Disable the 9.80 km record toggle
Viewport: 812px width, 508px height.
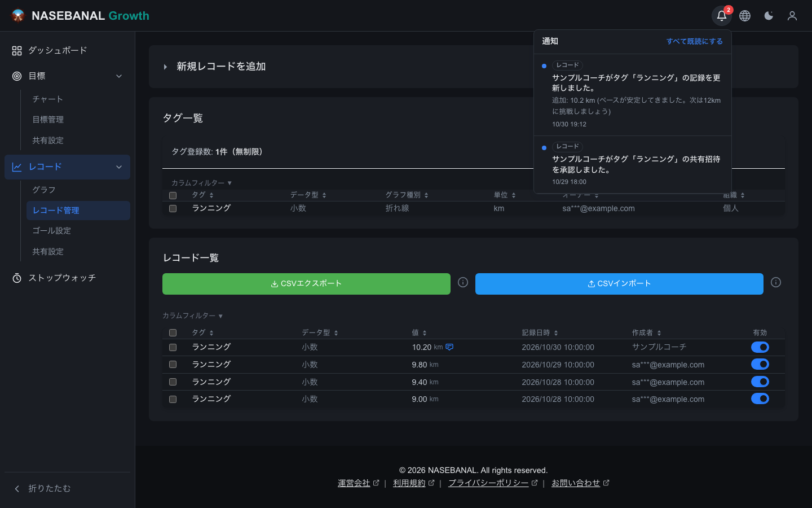tap(760, 365)
